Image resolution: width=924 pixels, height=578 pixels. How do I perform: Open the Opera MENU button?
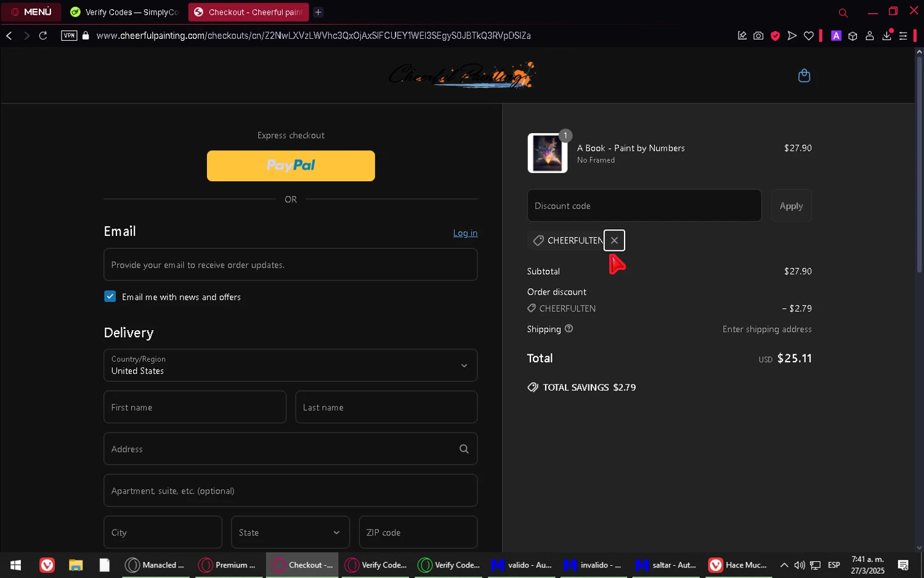[x=31, y=12]
